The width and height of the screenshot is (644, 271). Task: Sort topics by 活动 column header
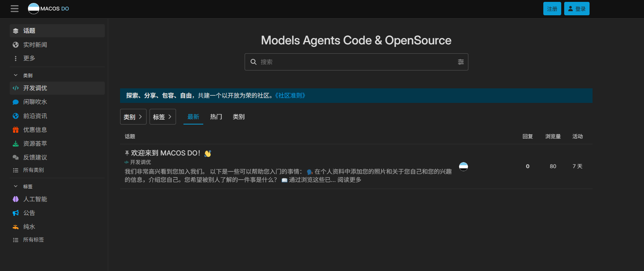578,136
